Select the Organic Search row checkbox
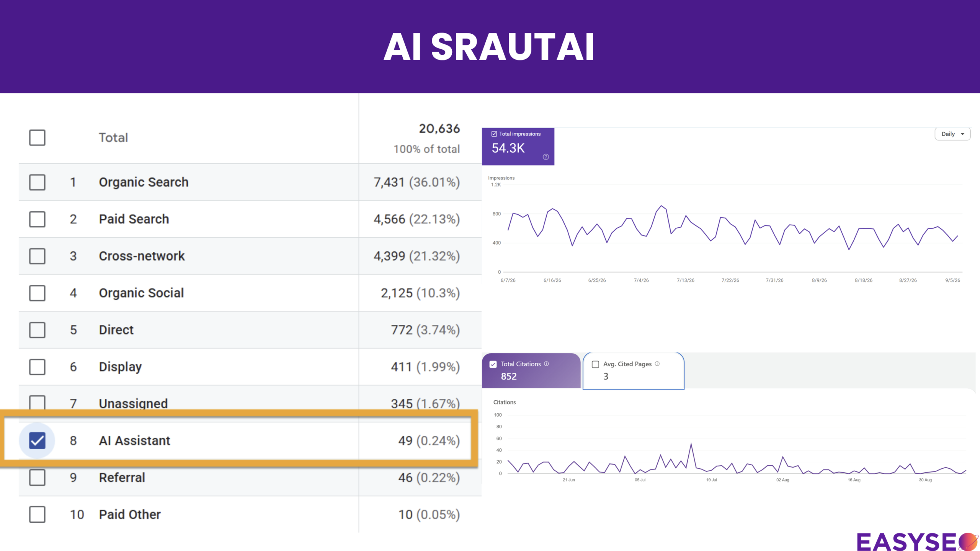 point(37,182)
